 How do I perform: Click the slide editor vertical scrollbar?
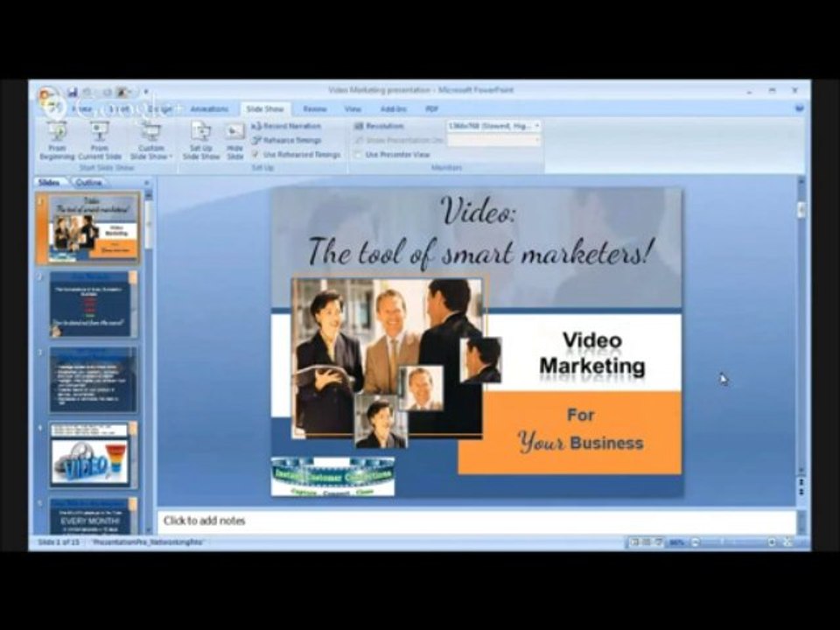pos(801,326)
